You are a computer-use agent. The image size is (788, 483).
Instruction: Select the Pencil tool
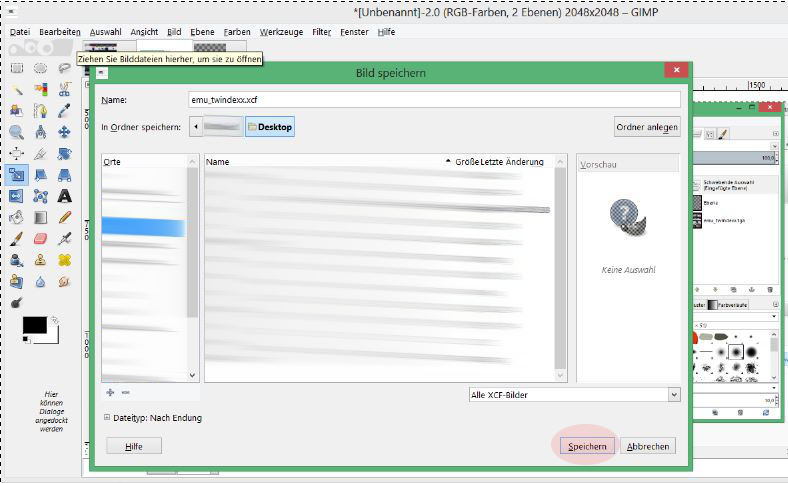pos(64,217)
